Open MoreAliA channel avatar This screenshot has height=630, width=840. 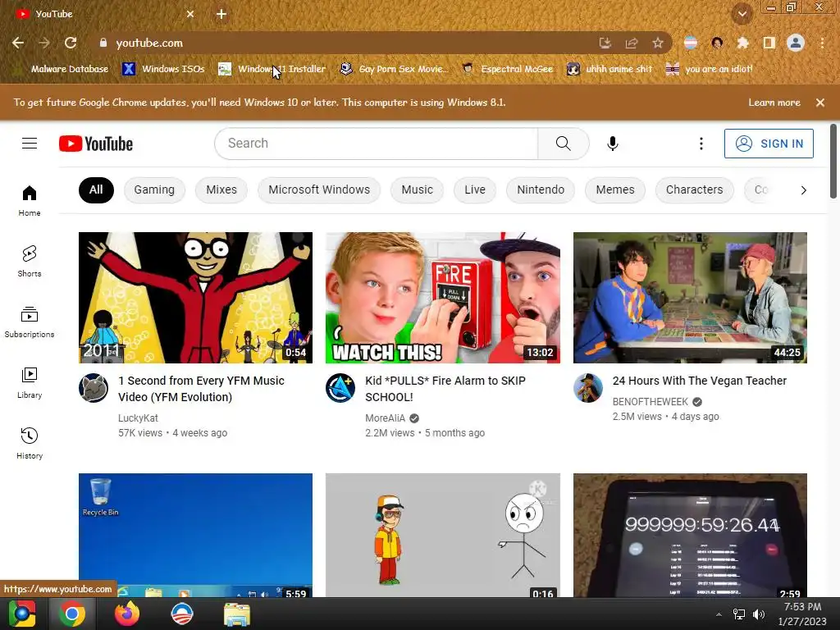tap(340, 388)
